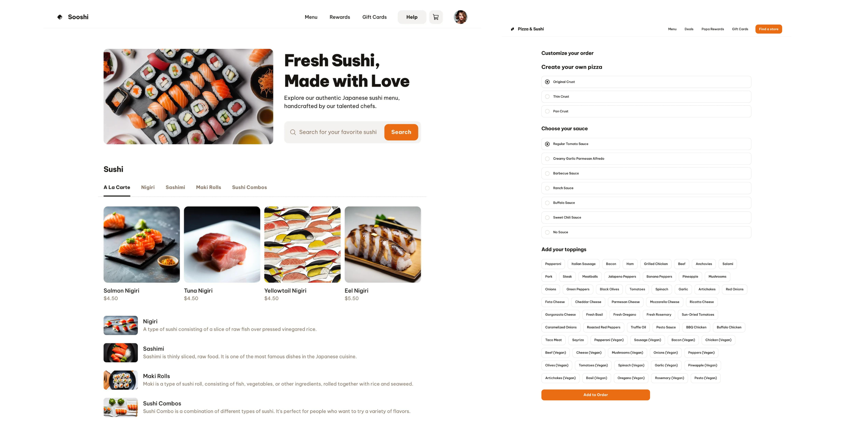The width and height of the screenshot is (868, 434).
Task: Click the Sooshi logo icon
Action: tap(60, 17)
